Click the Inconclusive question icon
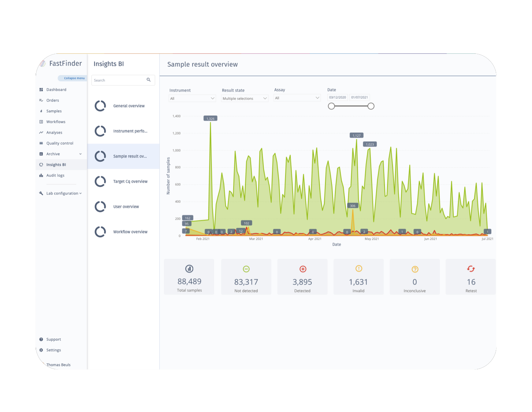Viewport: 532px width, 412px height. 415,269
